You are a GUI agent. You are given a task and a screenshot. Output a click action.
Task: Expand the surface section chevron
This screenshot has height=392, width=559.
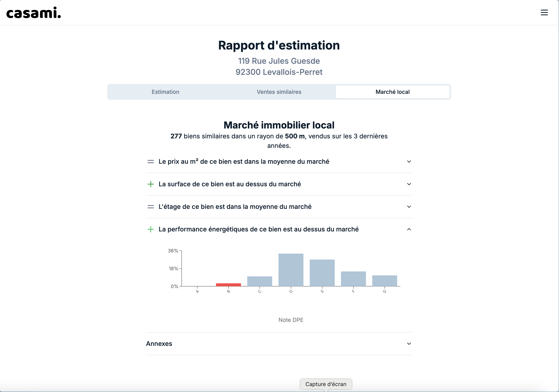tap(409, 184)
